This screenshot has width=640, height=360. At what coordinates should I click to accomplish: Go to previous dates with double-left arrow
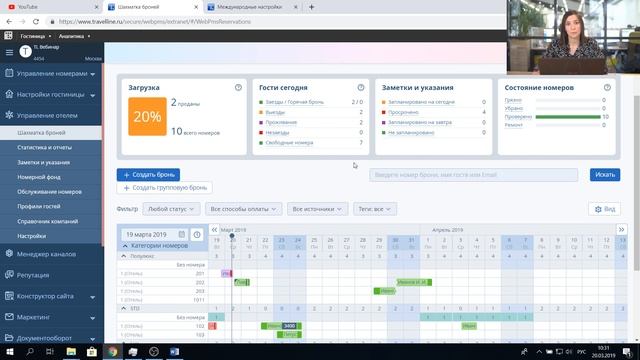pos(214,230)
